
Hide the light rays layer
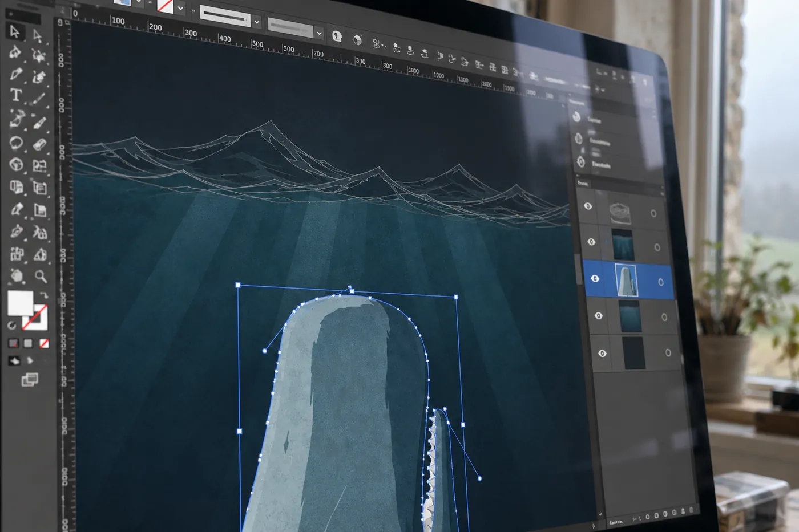pos(591,242)
